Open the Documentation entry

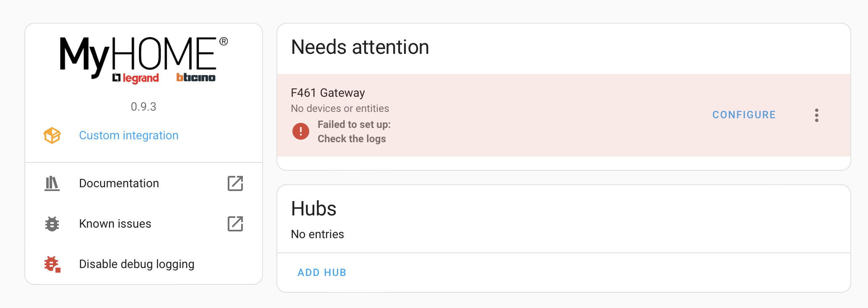[144, 183]
